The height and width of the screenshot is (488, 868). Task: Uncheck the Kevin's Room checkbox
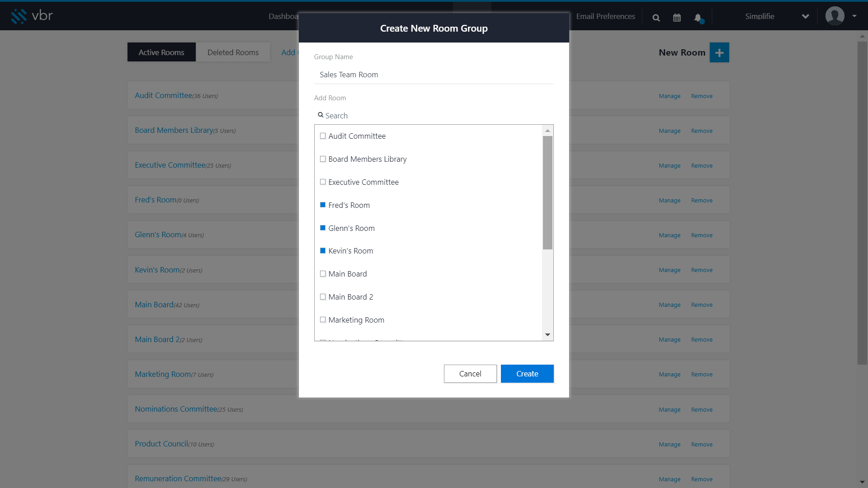[x=323, y=251]
